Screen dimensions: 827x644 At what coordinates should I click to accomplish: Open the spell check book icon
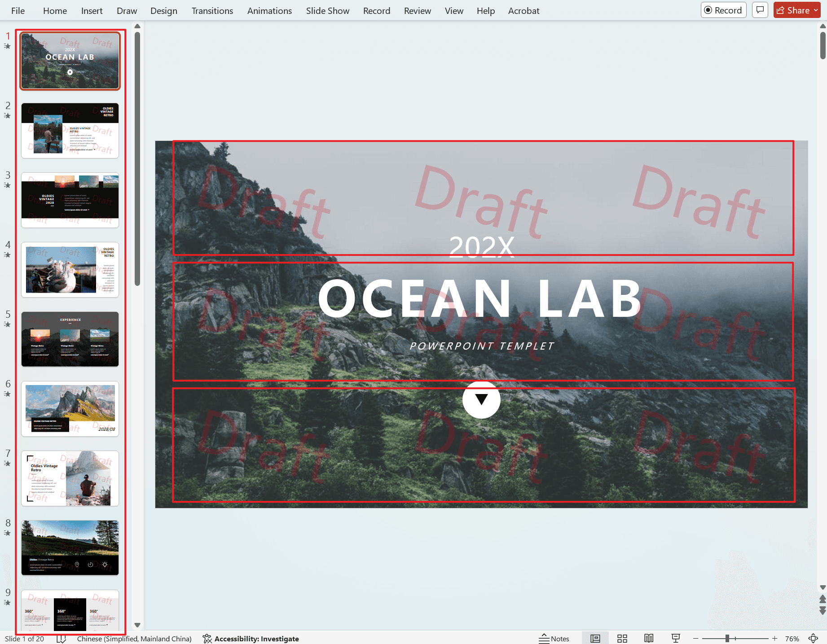tap(62, 639)
